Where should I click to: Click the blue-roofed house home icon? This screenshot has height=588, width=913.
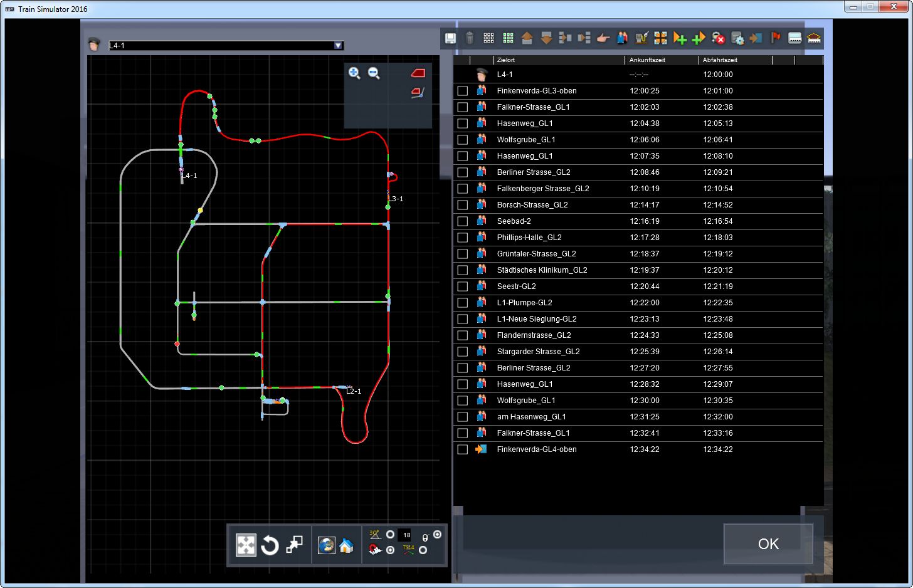[x=346, y=545]
